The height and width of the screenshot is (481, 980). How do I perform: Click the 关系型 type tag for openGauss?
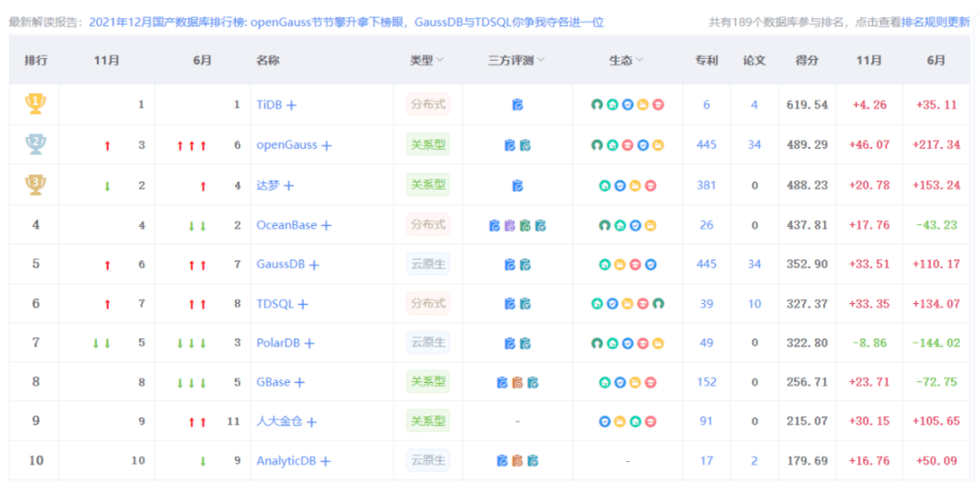(428, 145)
